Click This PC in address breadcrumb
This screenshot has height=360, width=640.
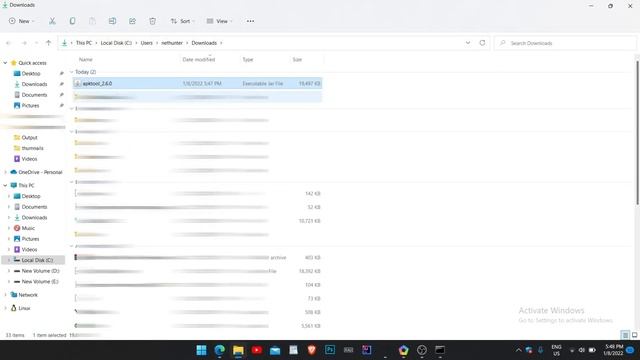point(84,43)
